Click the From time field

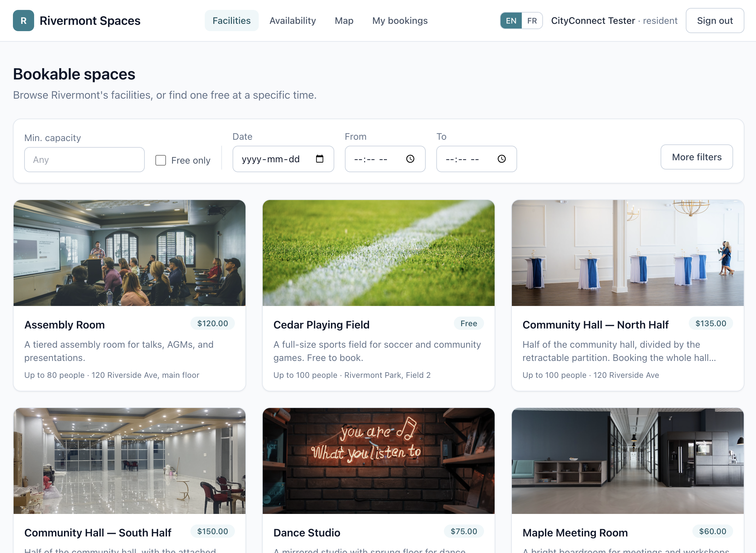tap(385, 159)
